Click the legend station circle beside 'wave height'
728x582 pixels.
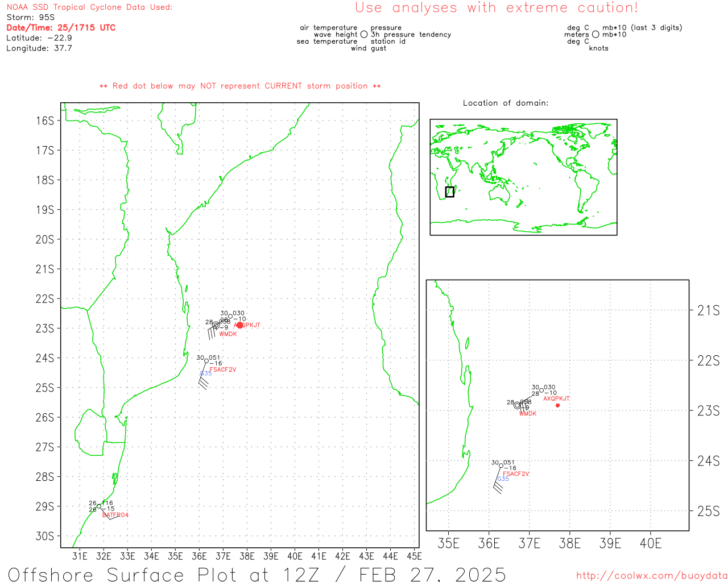click(x=364, y=35)
